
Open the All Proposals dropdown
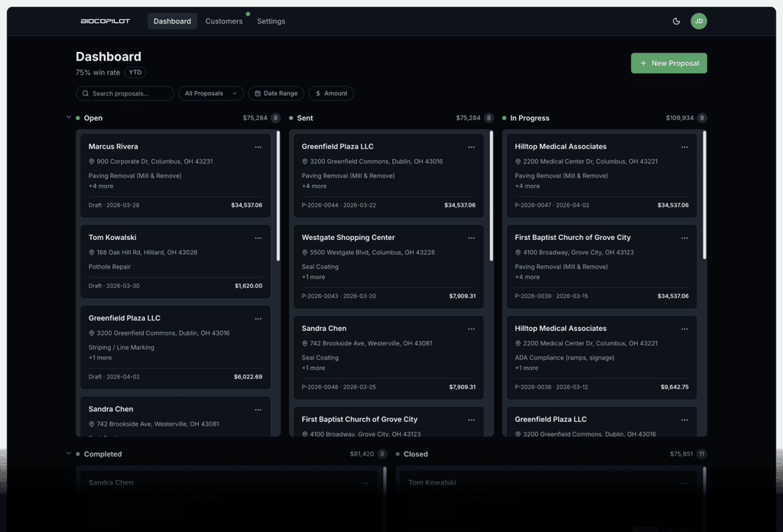[x=211, y=93]
